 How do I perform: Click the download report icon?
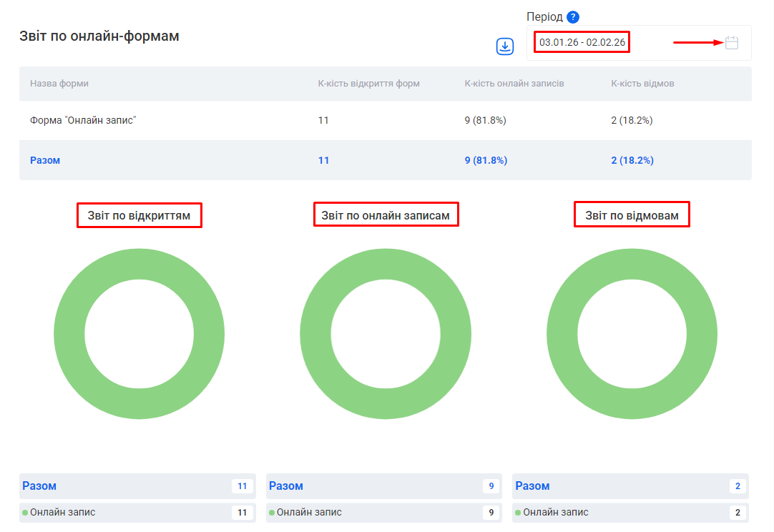pyautogui.click(x=505, y=46)
